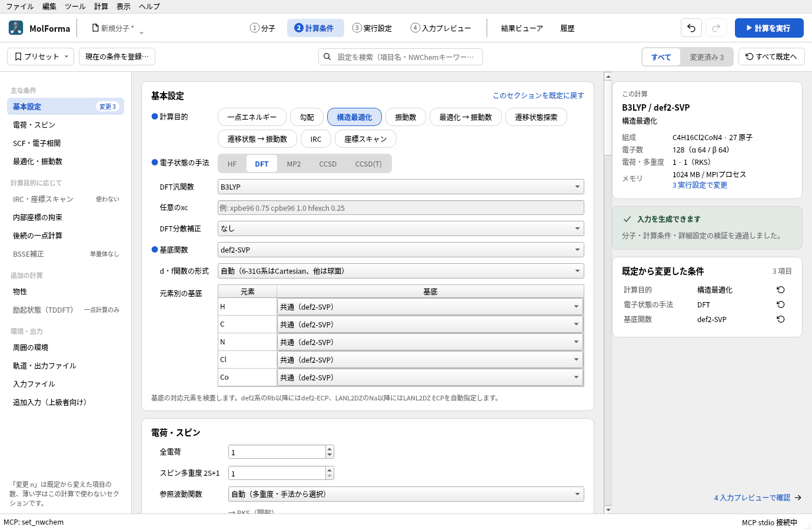Open the d・f関数の形式 dropdown
This screenshot has height=530, width=812.
401,271
